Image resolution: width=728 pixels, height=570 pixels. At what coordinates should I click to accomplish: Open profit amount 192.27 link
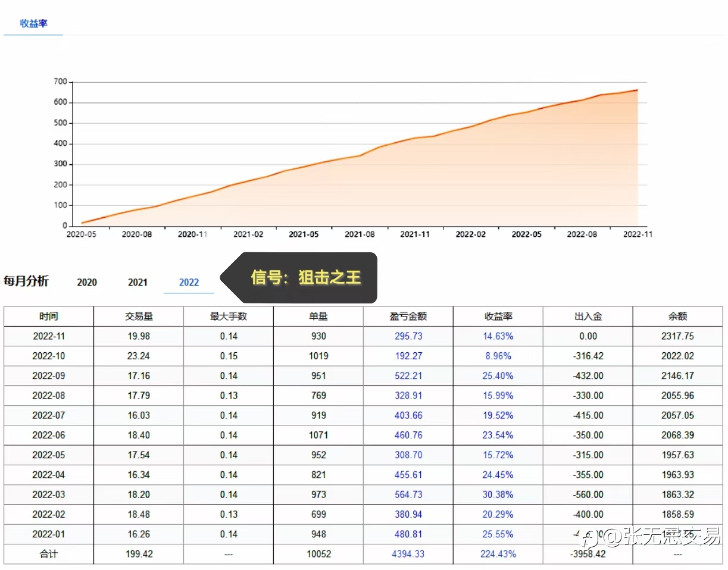[408, 356]
